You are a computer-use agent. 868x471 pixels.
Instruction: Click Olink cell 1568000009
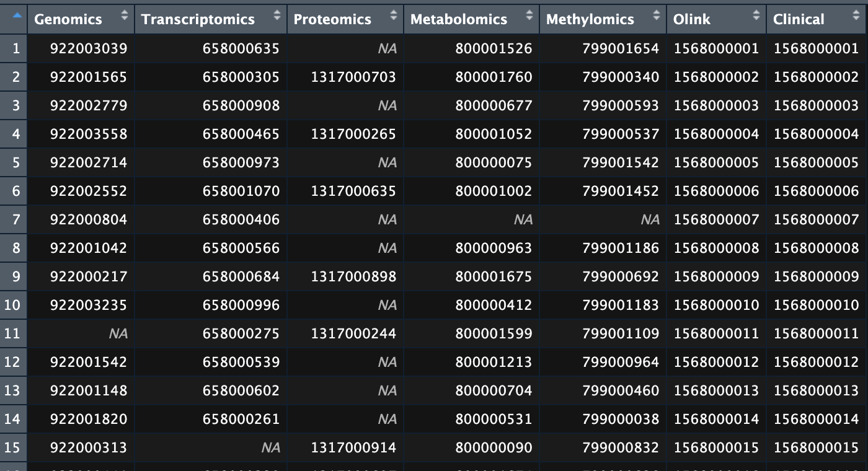pos(716,276)
